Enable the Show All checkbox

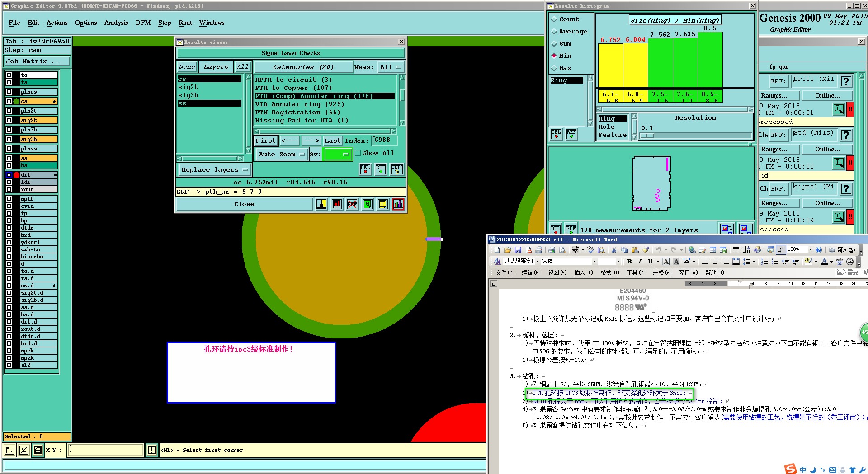358,153
